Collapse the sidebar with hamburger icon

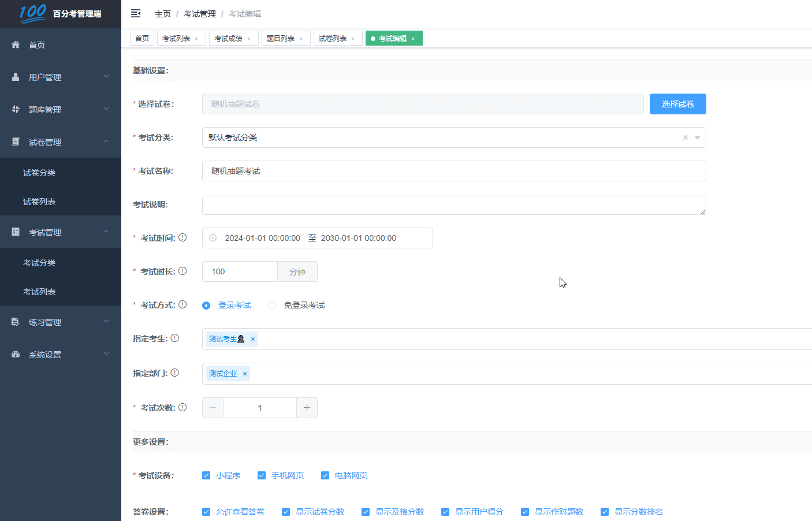(x=136, y=13)
